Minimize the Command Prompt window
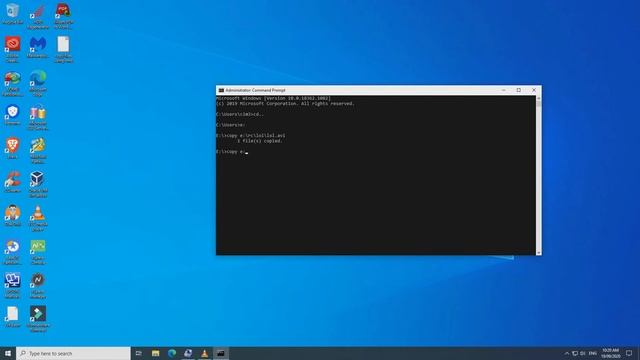This screenshot has height=360, width=640. (x=503, y=90)
